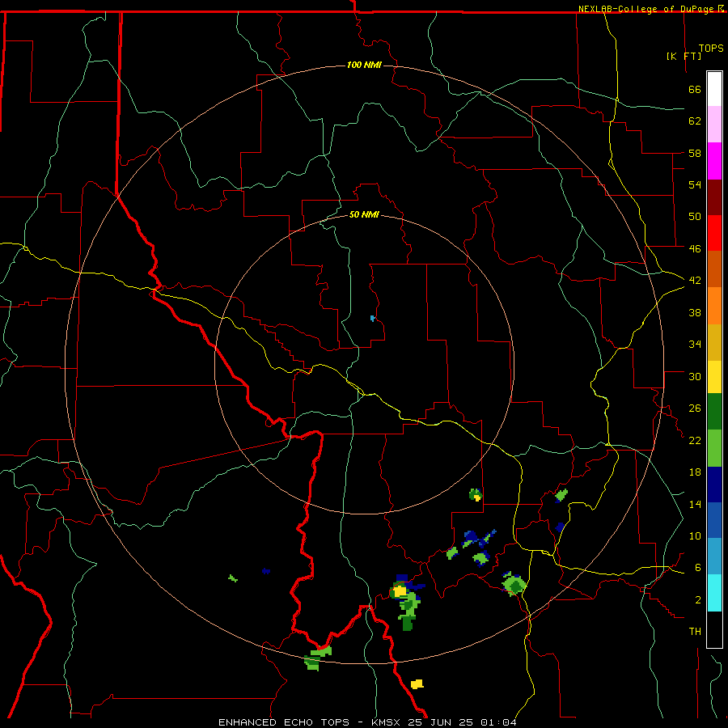Click the navy blue legend swatch

[714, 485]
